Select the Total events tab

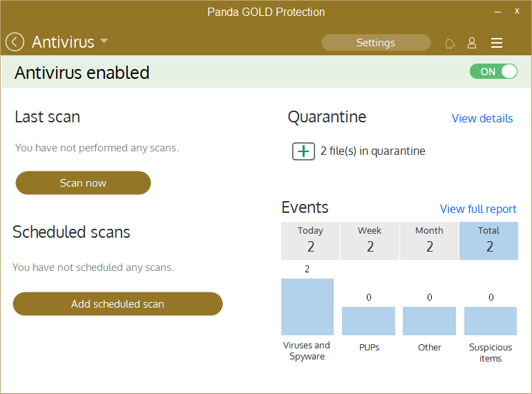(488, 240)
